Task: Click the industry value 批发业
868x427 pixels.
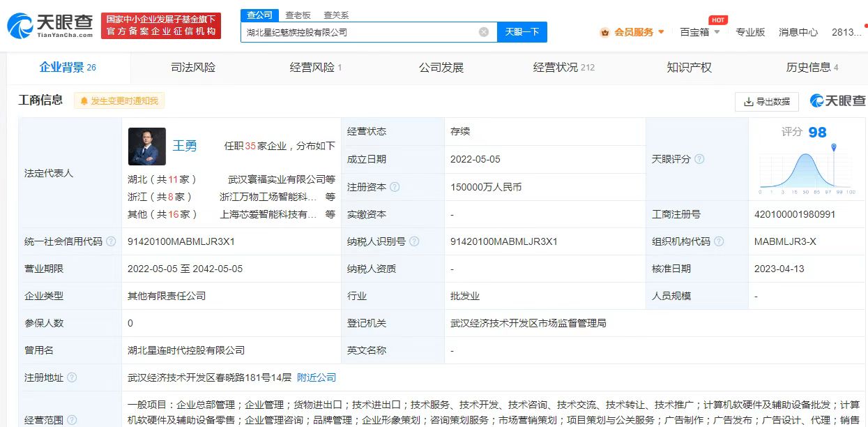Action: 465,296
